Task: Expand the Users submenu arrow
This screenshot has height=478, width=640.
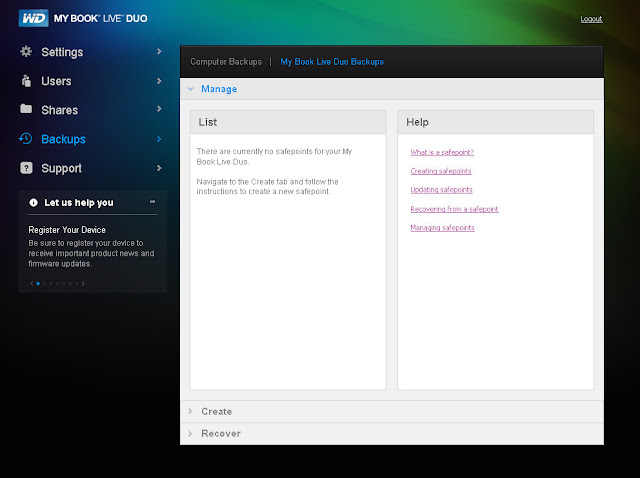Action: (x=159, y=81)
